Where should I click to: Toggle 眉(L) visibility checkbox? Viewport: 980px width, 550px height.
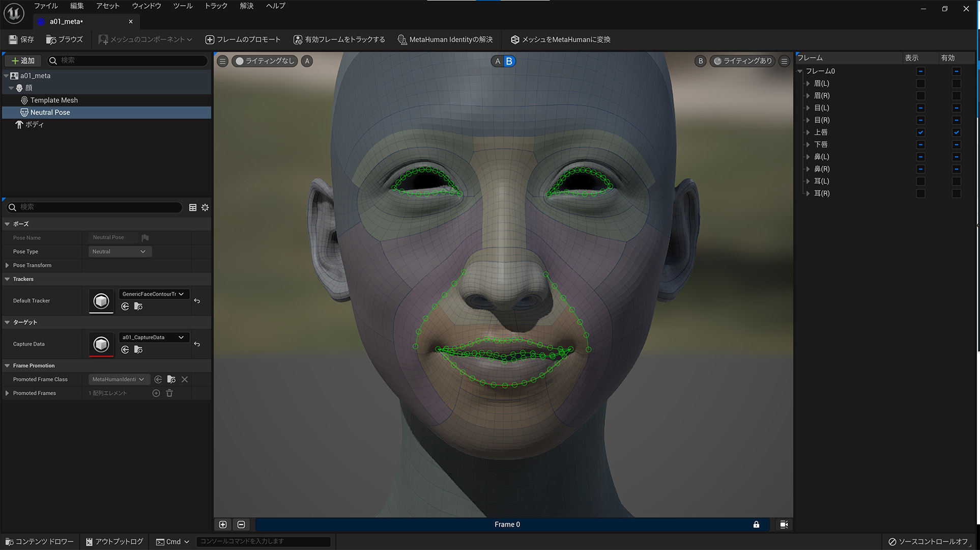[920, 84]
